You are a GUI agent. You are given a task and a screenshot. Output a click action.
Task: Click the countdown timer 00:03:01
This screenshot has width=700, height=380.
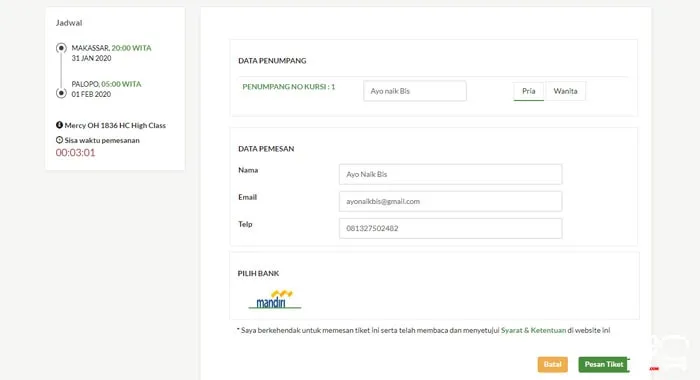pyautogui.click(x=75, y=153)
